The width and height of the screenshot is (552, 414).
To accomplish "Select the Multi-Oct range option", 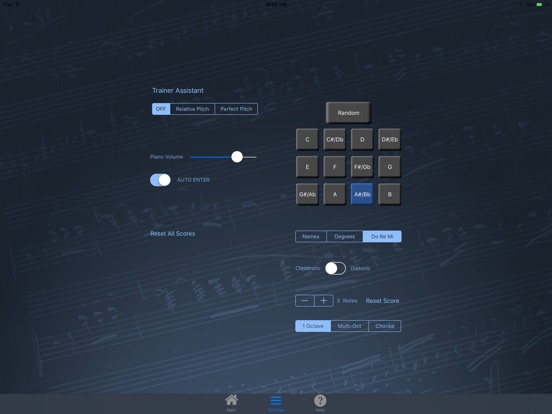I will pos(350,326).
